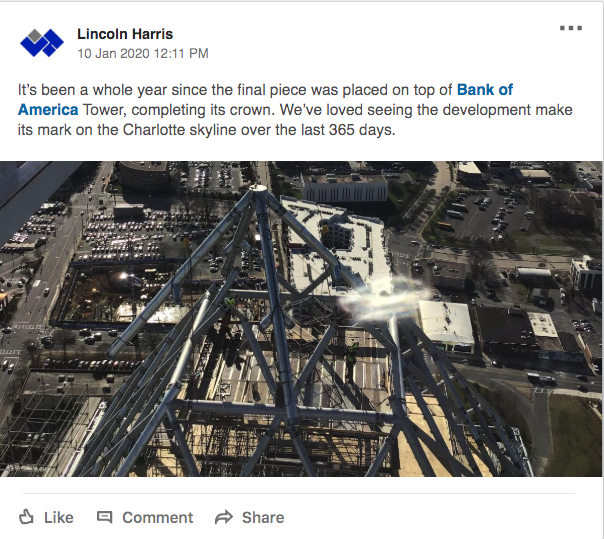Click the 10 Jan 2020 timestamp

click(143, 53)
